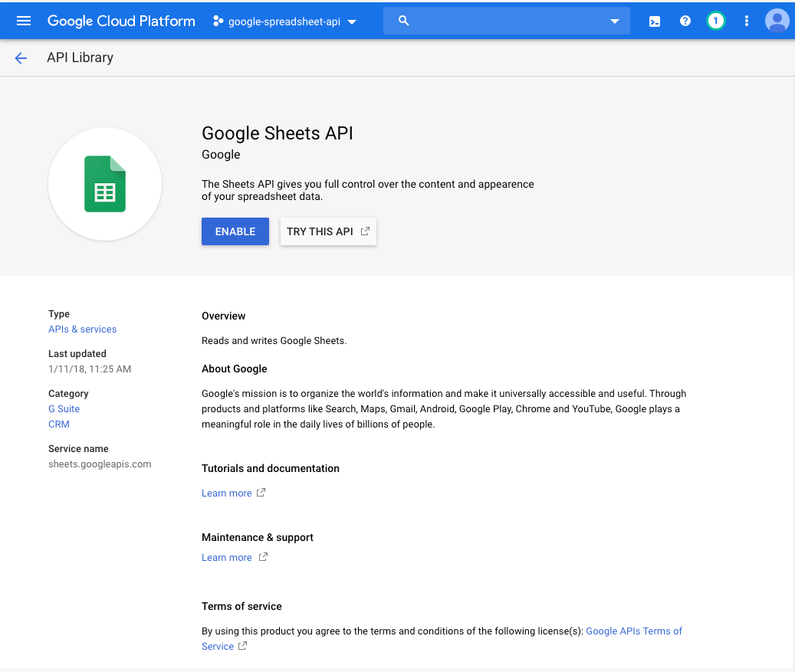The width and height of the screenshot is (795, 672).
Task: Click external icon beside Maintenance Learn more
Action: pos(263,557)
